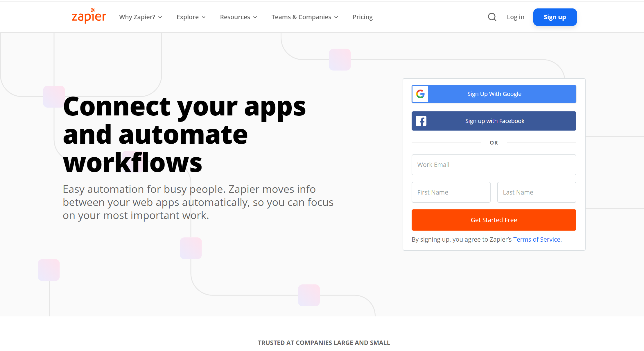Click the search magnifier icon
The width and height of the screenshot is (644, 351).
click(x=491, y=17)
